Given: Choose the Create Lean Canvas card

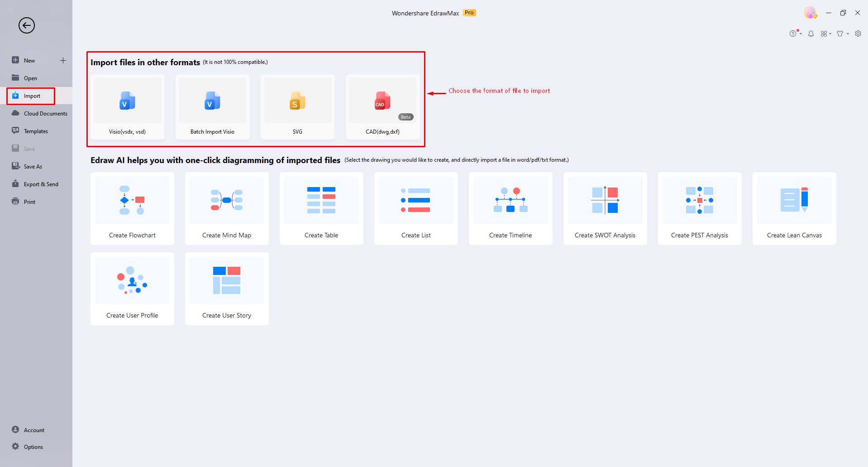Looking at the screenshot, I should (794, 208).
